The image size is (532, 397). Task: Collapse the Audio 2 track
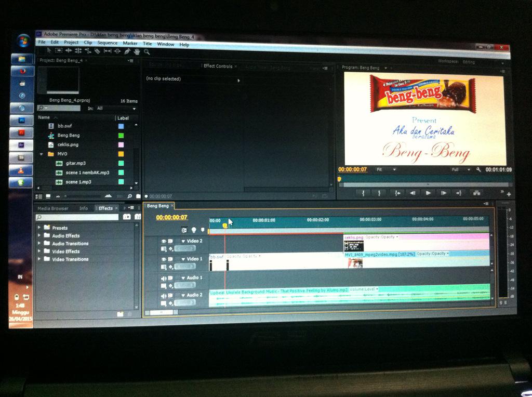[183, 295]
